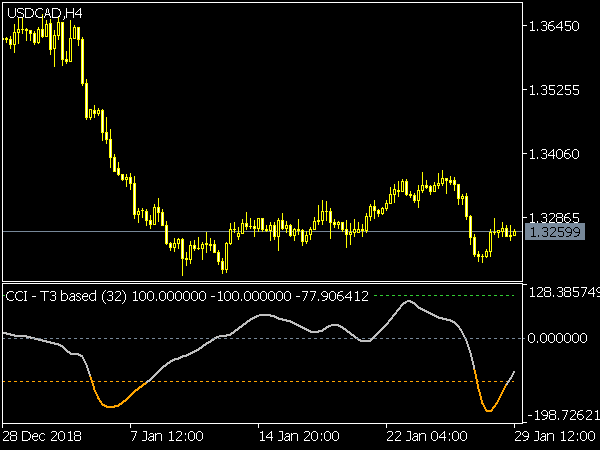Click the 29 Jan 12:00 time label

[x=555, y=436]
